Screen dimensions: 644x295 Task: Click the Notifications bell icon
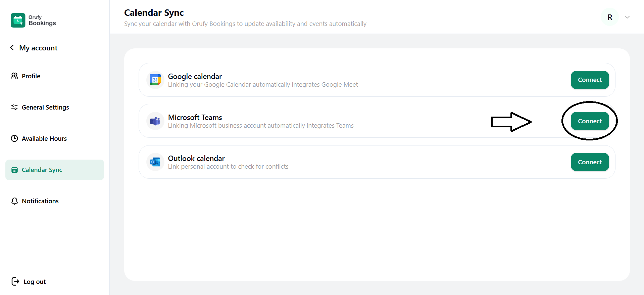(14, 201)
